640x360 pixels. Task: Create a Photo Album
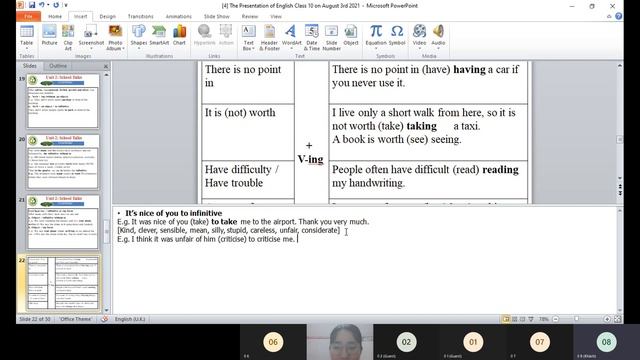(x=115, y=38)
